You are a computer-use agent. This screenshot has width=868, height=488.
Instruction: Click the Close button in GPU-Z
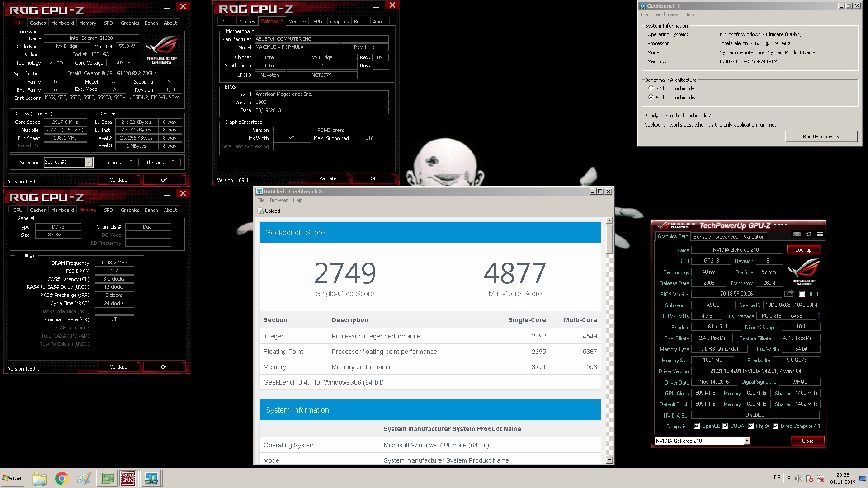pos(807,441)
